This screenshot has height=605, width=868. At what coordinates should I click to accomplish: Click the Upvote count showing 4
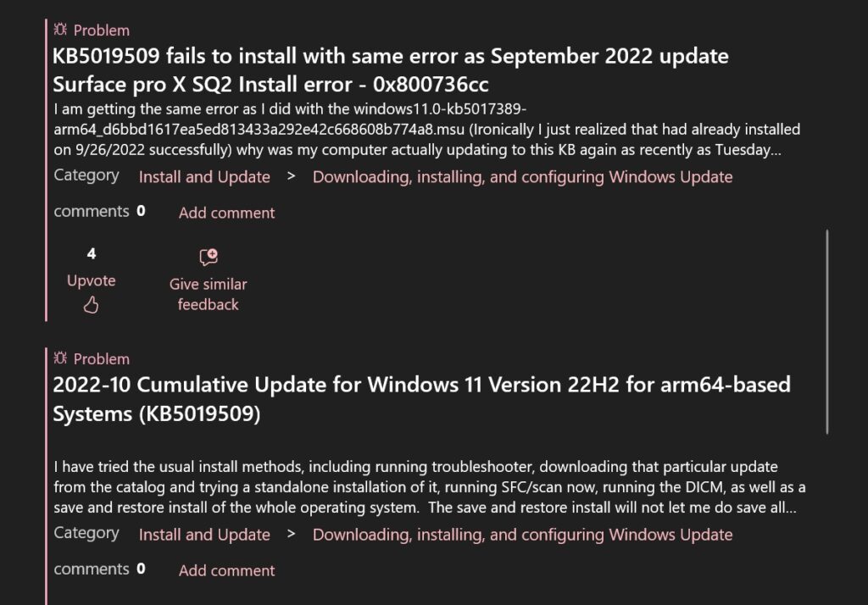click(91, 253)
